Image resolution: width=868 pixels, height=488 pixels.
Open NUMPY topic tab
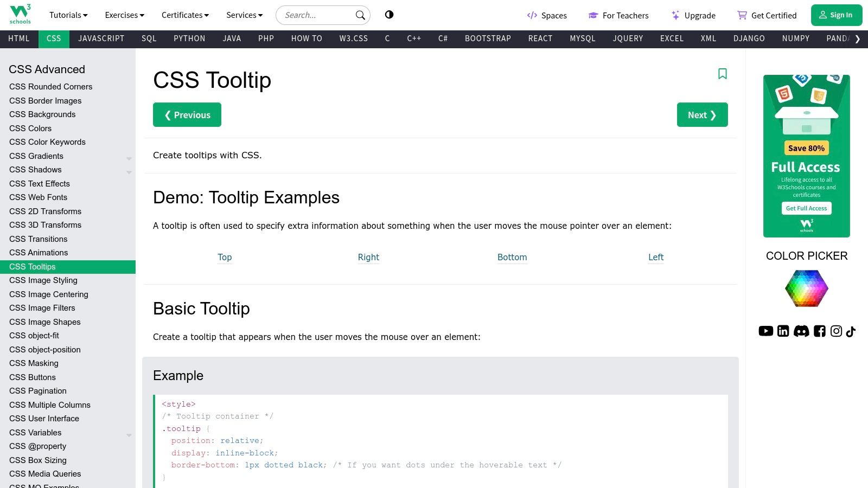[x=796, y=38]
